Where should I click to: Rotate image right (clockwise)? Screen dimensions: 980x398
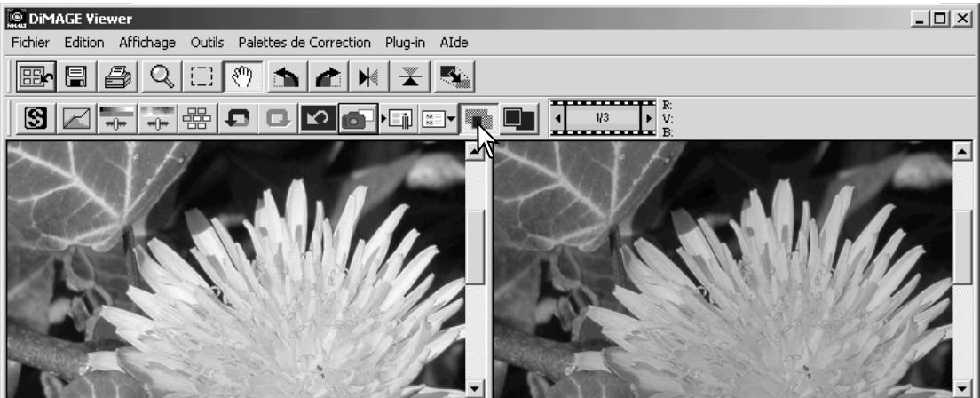328,76
